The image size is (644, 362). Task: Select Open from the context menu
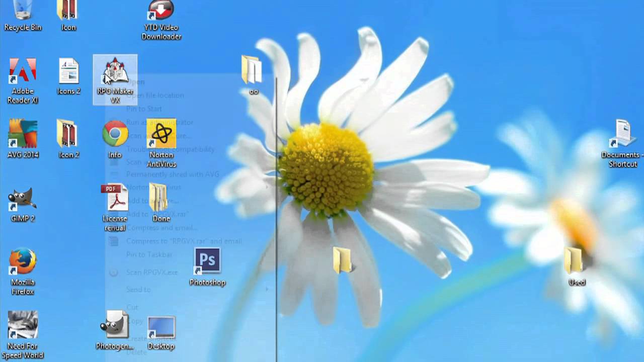click(x=136, y=81)
